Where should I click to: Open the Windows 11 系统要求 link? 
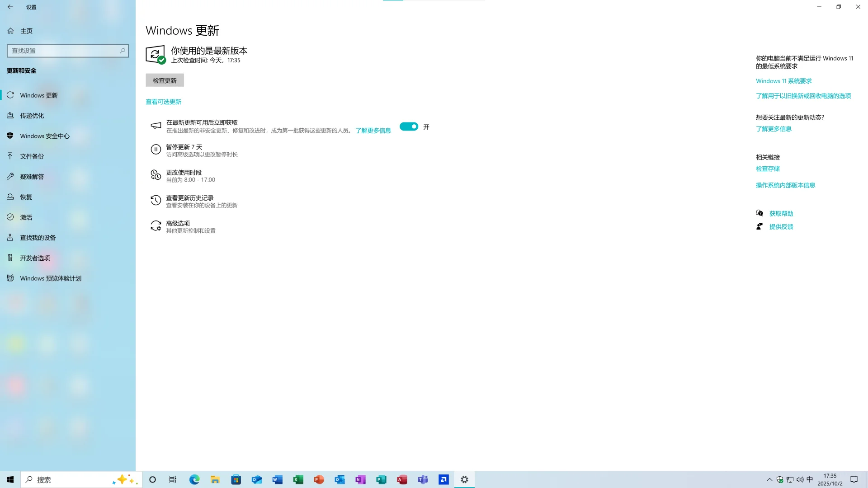(783, 80)
